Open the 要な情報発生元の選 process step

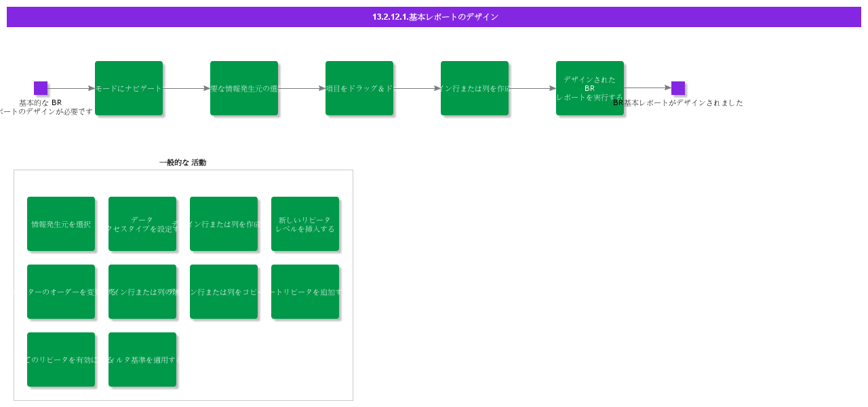click(244, 88)
